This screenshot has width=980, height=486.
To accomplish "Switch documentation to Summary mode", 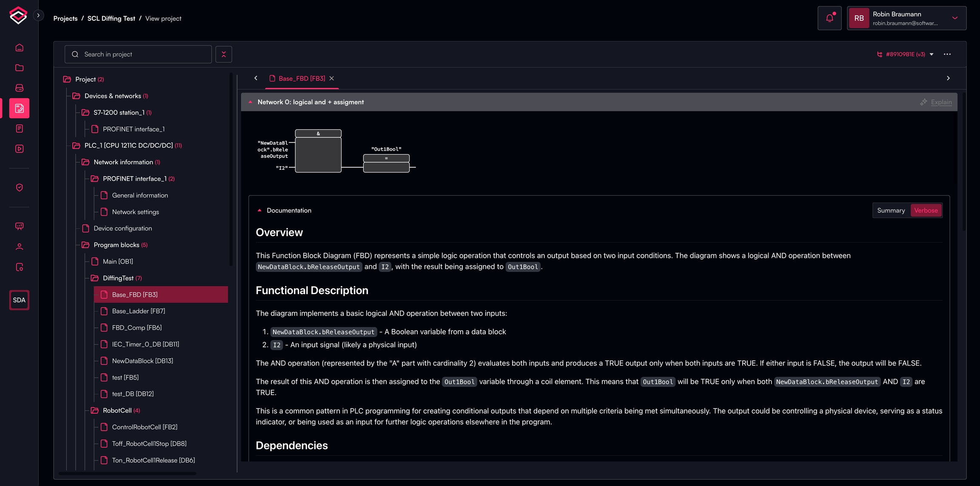I will point(891,211).
